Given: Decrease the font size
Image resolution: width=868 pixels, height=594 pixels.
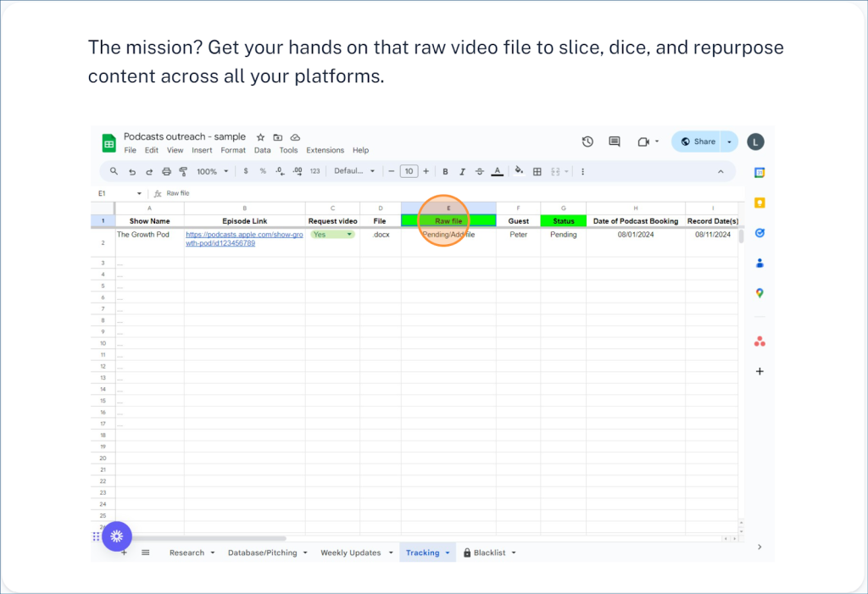Looking at the screenshot, I should [392, 172].
